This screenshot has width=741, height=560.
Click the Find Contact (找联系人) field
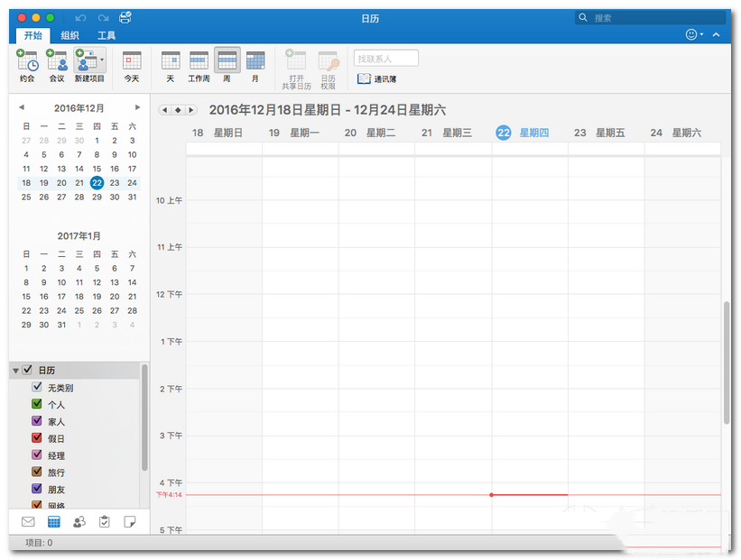tap(385, 59)
